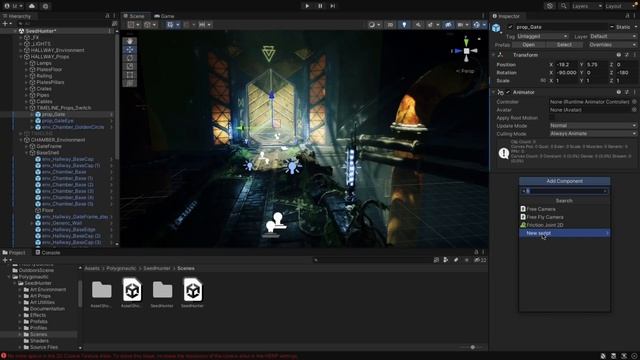Click the Add Component search field

pos(564,191)
